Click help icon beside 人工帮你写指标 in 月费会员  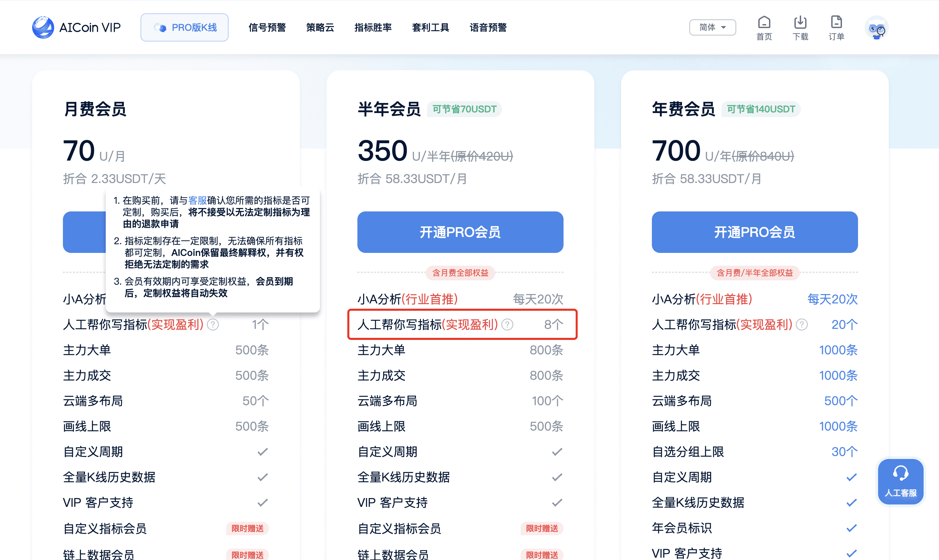coord(213,324)
